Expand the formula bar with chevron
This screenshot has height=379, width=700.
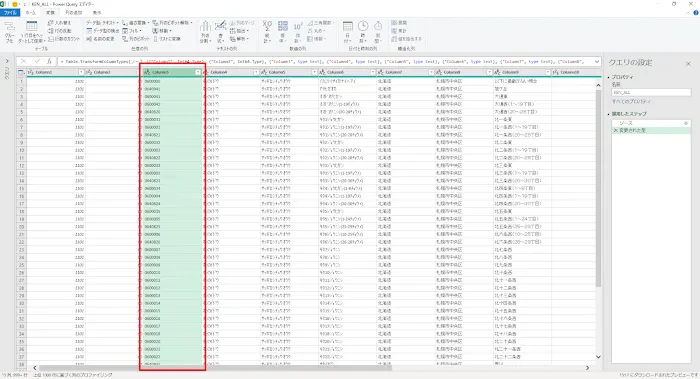596,61
